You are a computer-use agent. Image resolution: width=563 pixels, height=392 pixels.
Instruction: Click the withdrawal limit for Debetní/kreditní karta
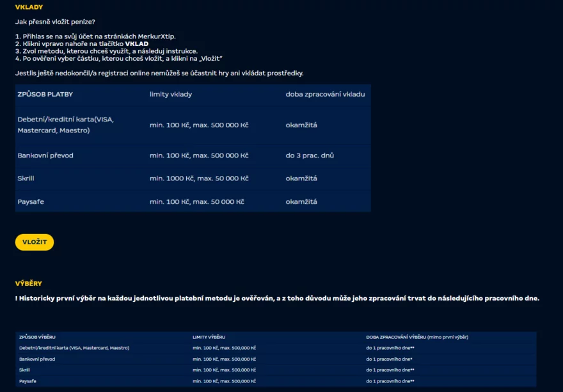224,348
